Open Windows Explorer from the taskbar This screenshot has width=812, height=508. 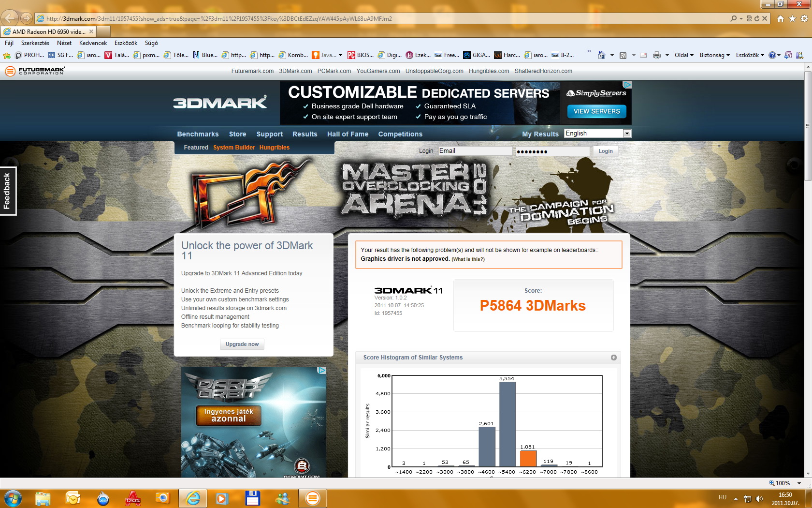(43, 498)
